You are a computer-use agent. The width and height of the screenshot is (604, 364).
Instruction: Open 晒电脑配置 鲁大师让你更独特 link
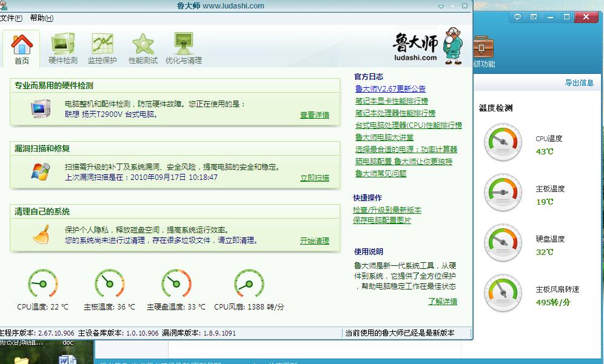point(404,161)
